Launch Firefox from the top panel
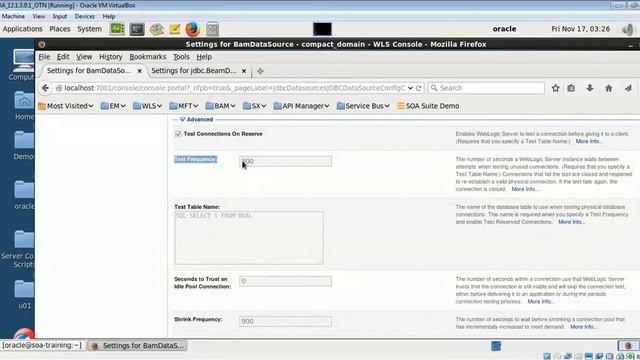640x360 pixels. 193,29
